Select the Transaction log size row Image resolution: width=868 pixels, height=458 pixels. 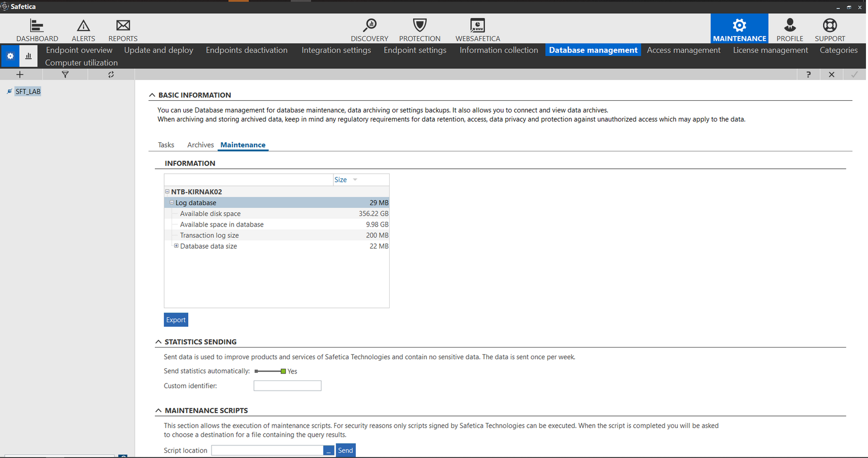click(277, 235)
